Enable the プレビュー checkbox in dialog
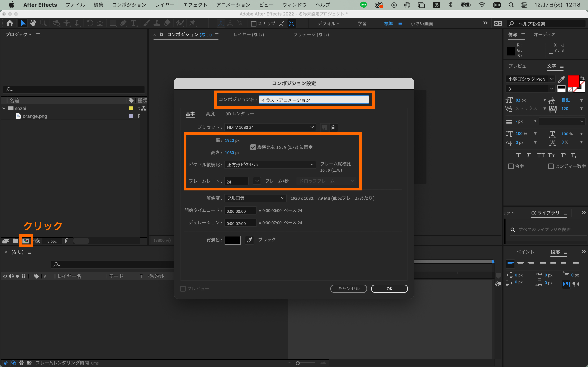The width and height of the screenshot is (588, 367). [x=183, y=289]
